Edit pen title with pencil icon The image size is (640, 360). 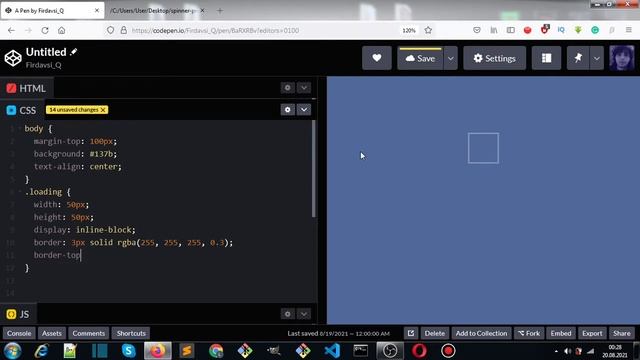74,52
